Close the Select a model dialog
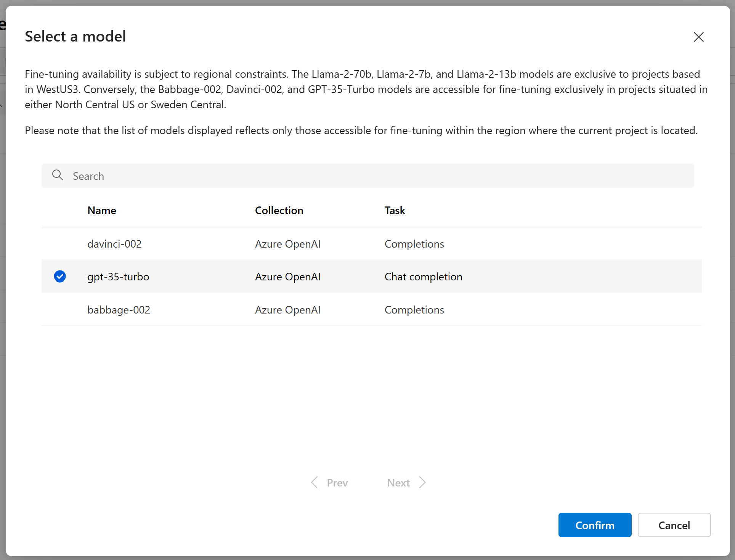This screenshot has width=735, height=560. point(698,37)
